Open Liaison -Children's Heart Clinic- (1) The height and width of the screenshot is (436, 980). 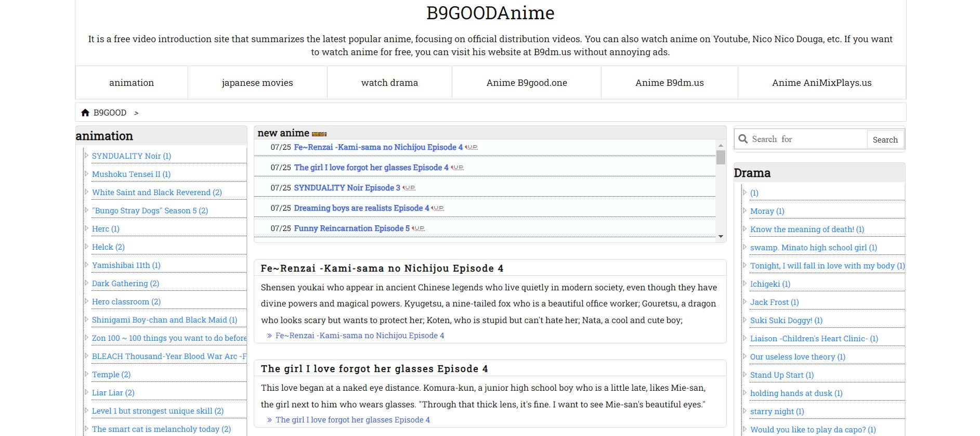click(x=814, y=338)
